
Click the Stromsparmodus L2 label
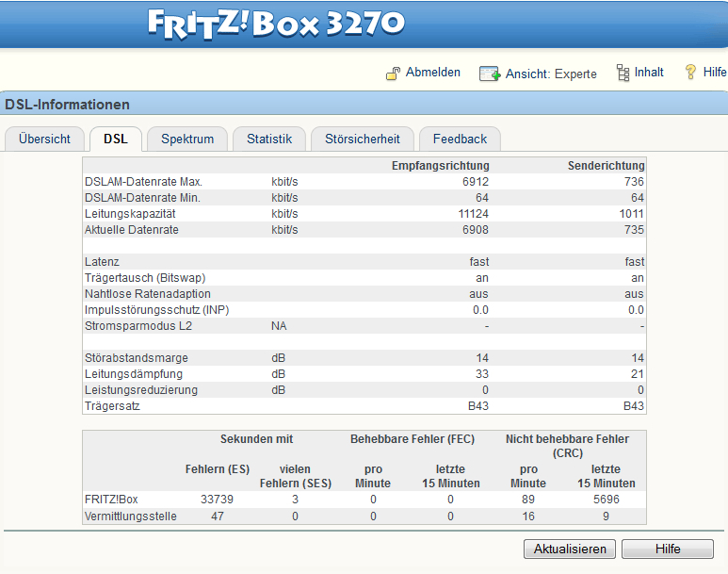(x=138, y=326)
